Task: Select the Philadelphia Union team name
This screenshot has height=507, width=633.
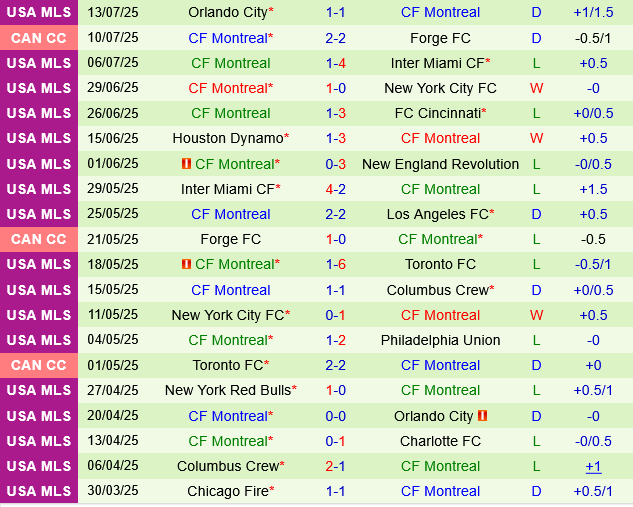Action: click(440, 340)
